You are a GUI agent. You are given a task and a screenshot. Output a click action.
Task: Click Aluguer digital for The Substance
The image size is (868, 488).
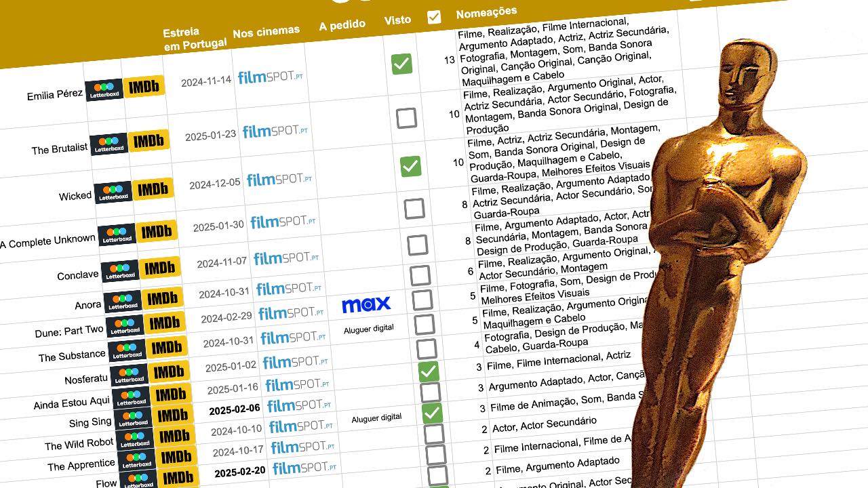click(369, 329)
